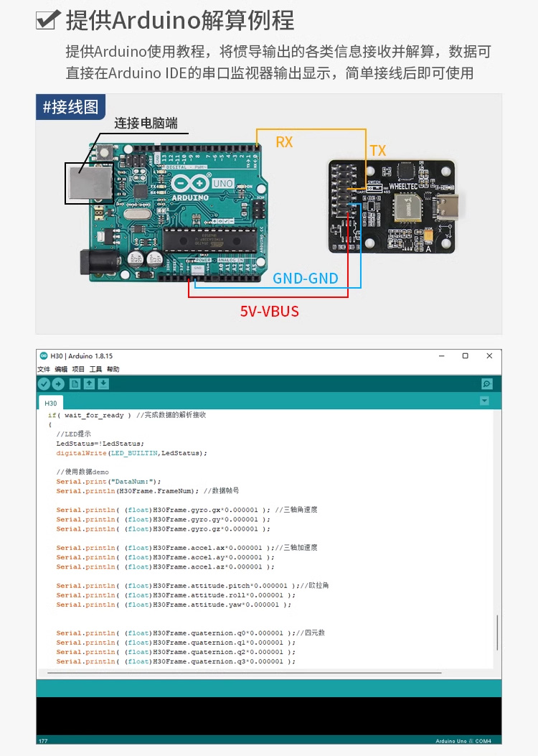Click the Verify sketch checkmark icon
This screenshot has height=756, width=538.
44,384
